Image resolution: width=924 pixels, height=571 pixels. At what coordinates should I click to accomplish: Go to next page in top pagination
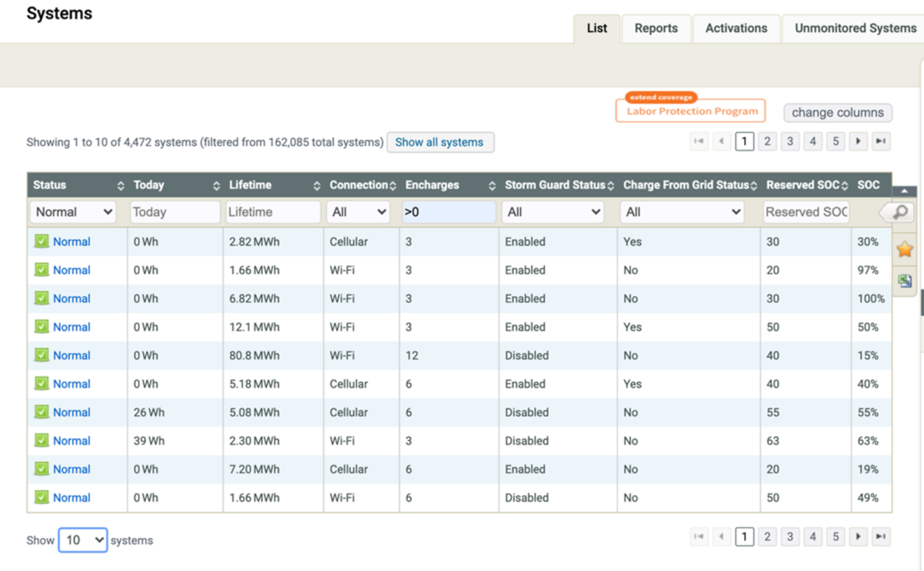(858, 141)
